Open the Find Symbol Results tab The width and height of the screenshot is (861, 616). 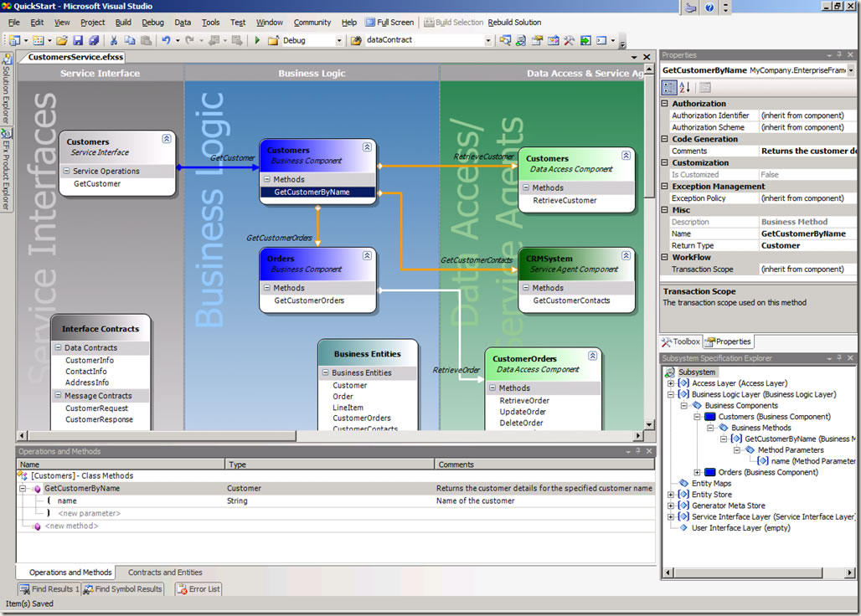coord(123,589)
